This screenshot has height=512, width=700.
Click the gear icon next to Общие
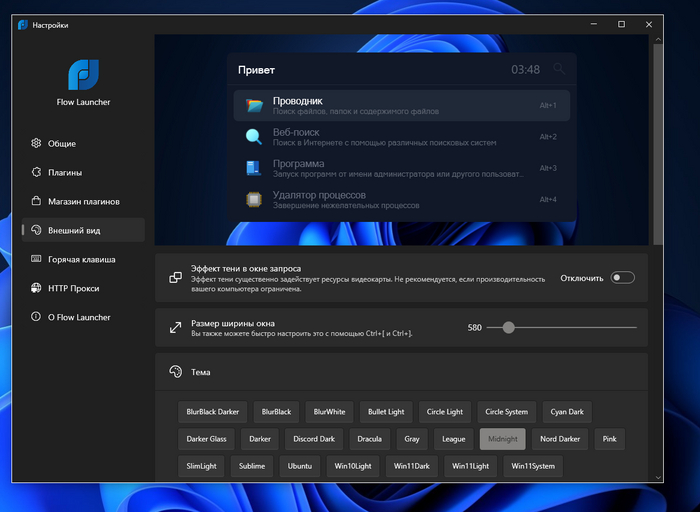pyautogui.click(x=36, y=143)
